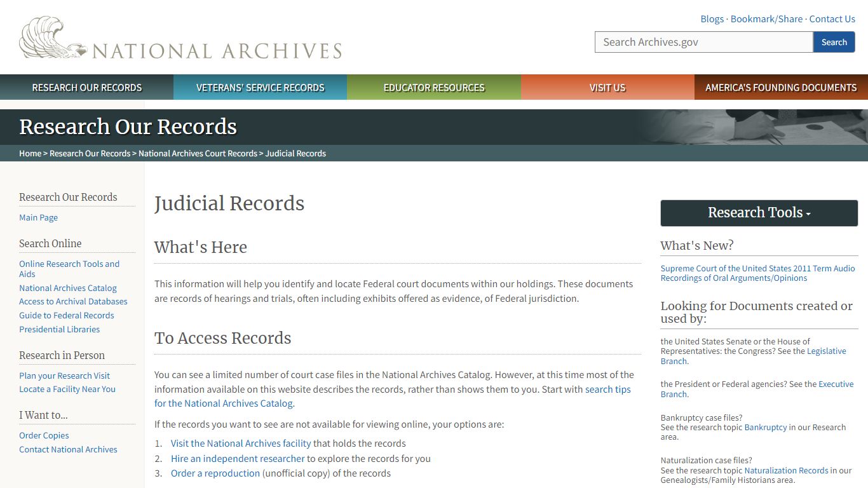The width and height of the screenshot is (868, 488).
Task: Go to National Archives Court Records breadcrumb
Action: pyautogui.click(x=198, y=153)
